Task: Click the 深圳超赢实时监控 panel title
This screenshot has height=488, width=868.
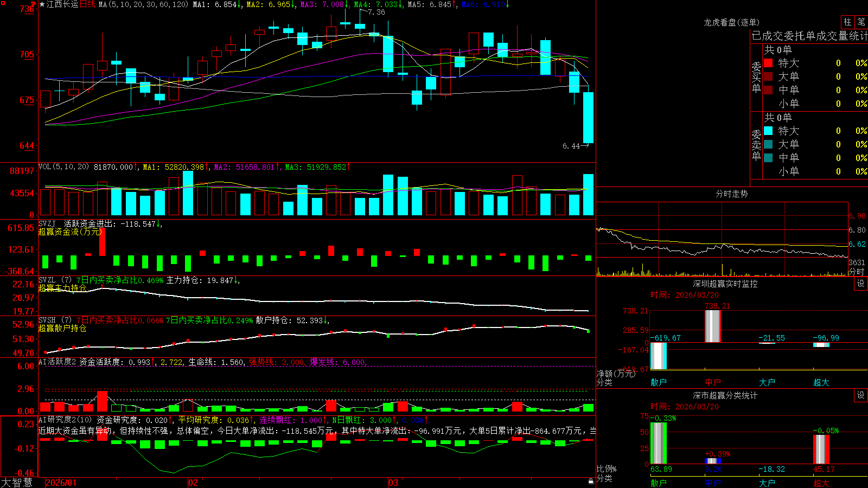Action: click(x=725, y=284)
